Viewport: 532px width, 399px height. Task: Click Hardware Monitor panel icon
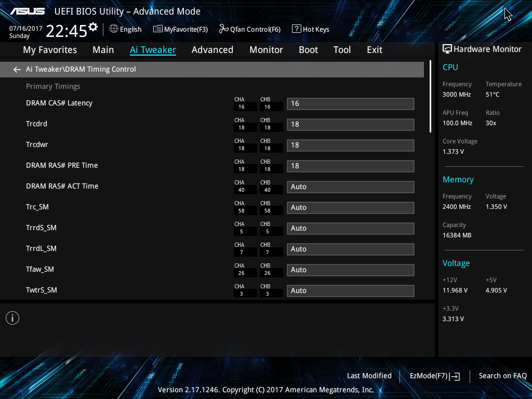tap(447, 49)
